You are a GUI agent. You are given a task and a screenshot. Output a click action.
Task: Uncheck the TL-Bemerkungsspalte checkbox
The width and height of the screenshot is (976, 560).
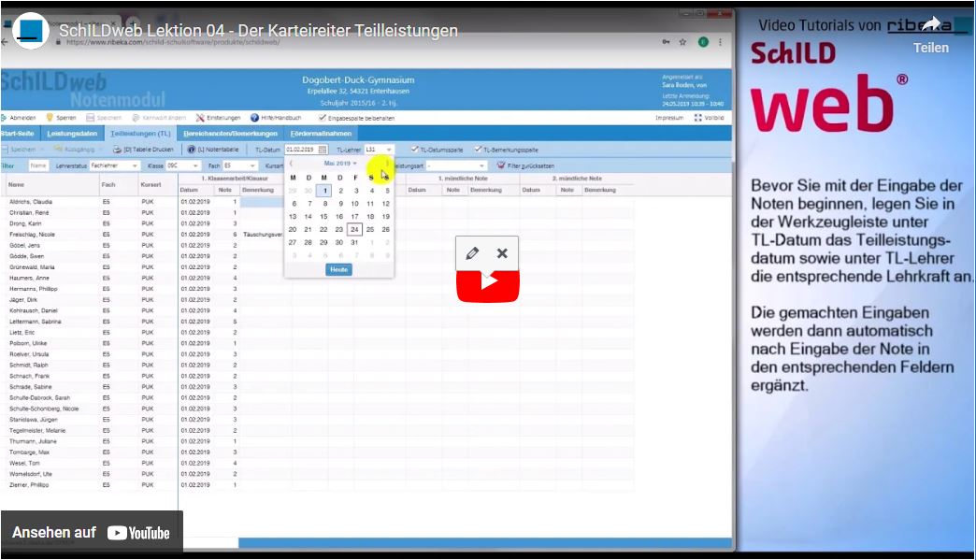(x=478, y=150)
